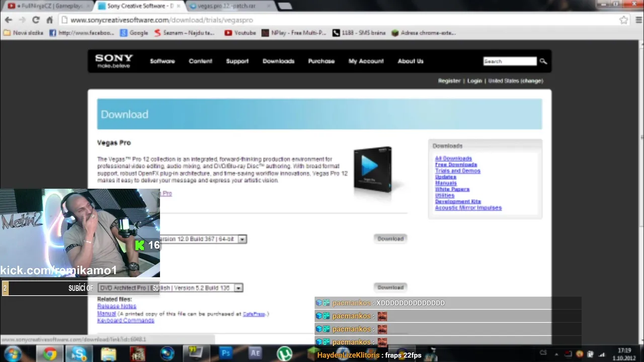Open the Updates sidebar link
The height and width of the screenshot is (362, 644).
tap(445, 177)
